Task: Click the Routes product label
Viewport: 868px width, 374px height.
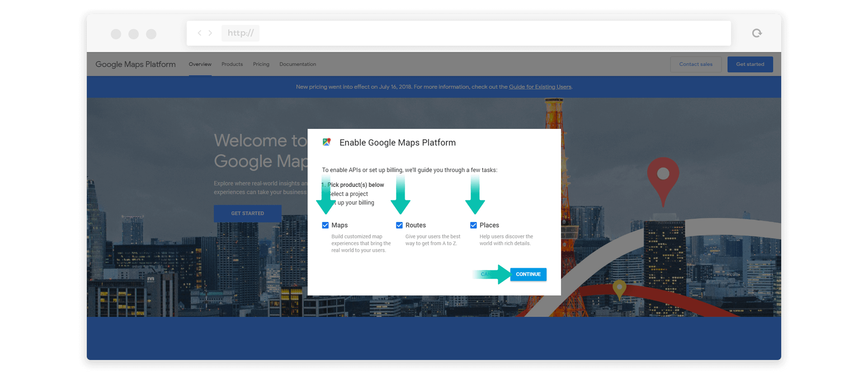Action: (x=415, y=225)
